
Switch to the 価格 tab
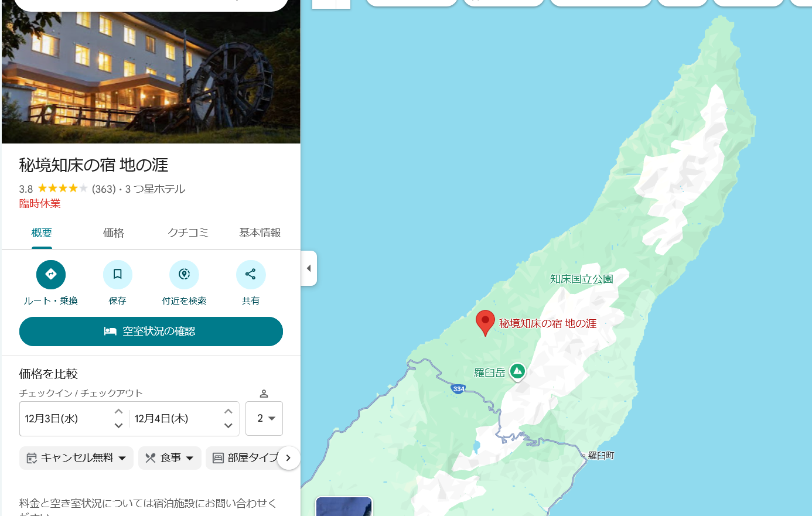114,233
